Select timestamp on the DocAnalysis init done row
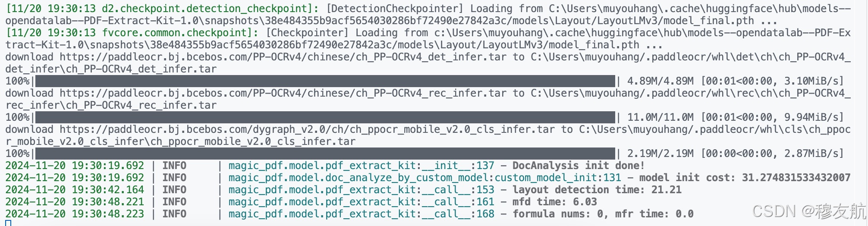 pos(75,166)
